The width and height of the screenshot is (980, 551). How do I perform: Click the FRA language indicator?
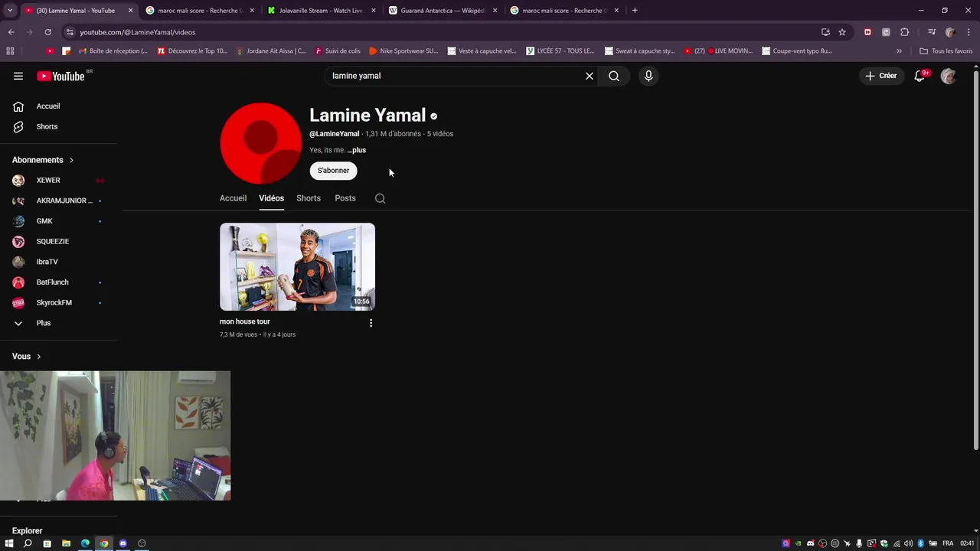[x=948, y=543]
